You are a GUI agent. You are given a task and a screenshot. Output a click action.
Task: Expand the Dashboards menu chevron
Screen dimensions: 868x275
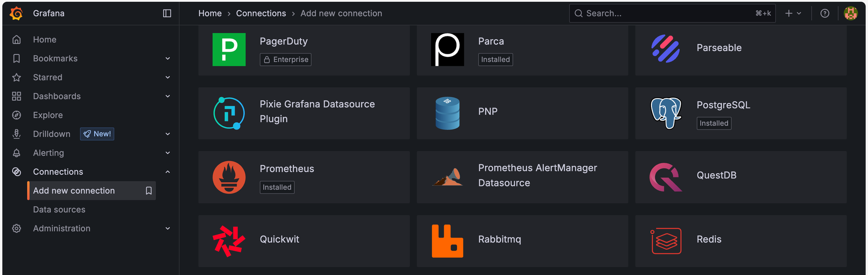168,96
